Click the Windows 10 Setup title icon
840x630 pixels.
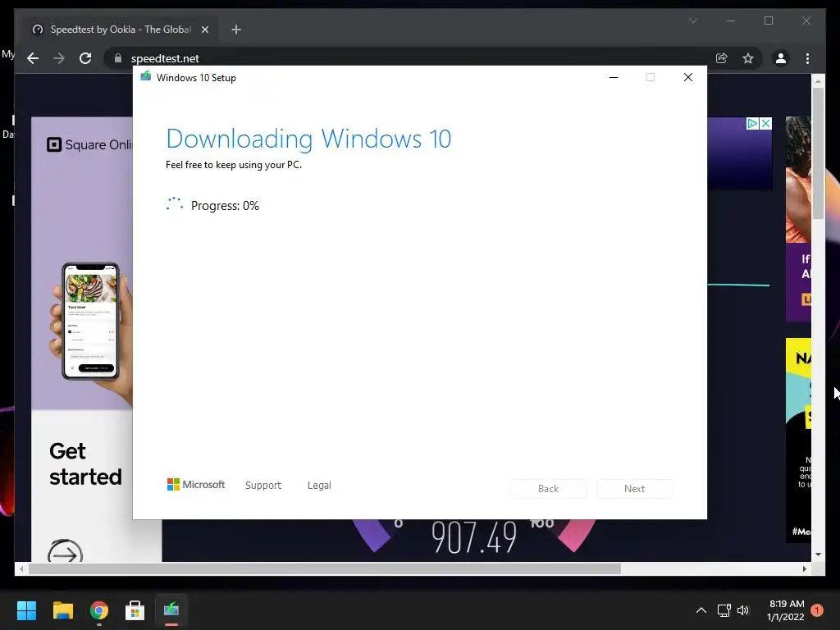(x=145, y=76)
